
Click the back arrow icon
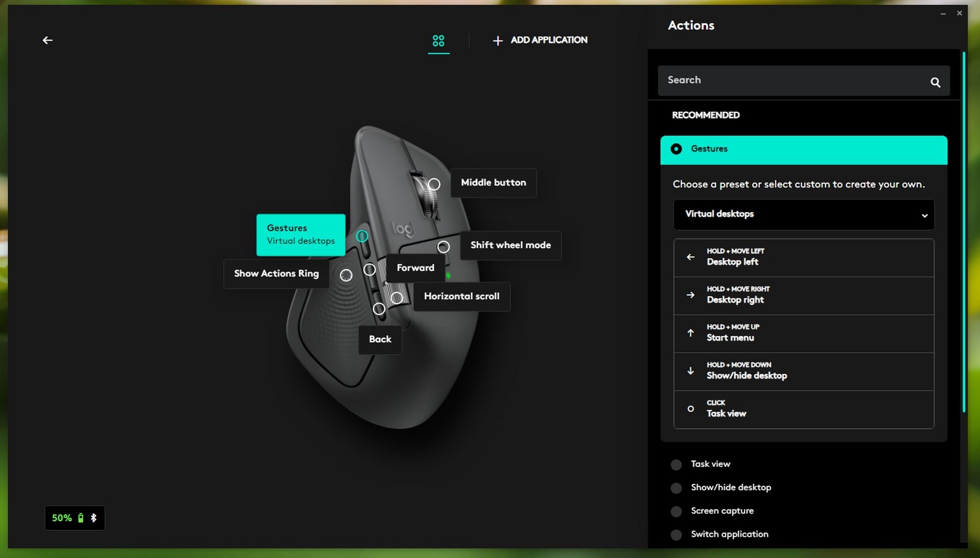pos(48,40)
